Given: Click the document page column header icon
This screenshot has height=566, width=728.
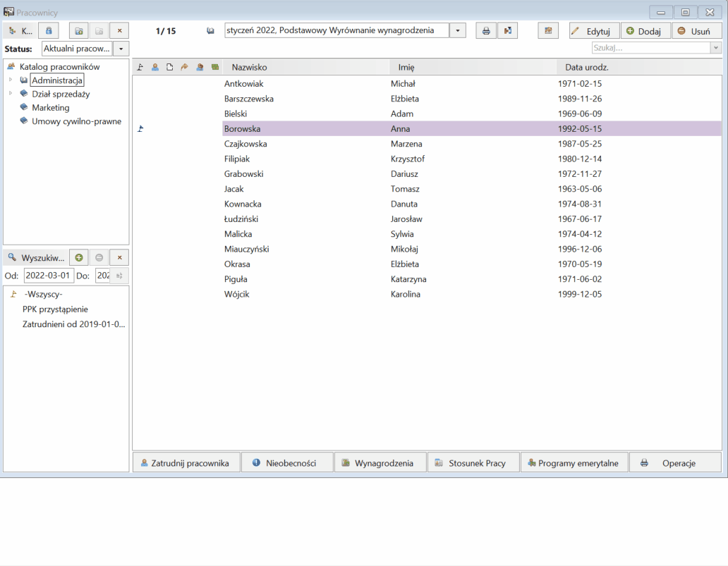Looking at the screenshot, I should click(x=170, y=67).
